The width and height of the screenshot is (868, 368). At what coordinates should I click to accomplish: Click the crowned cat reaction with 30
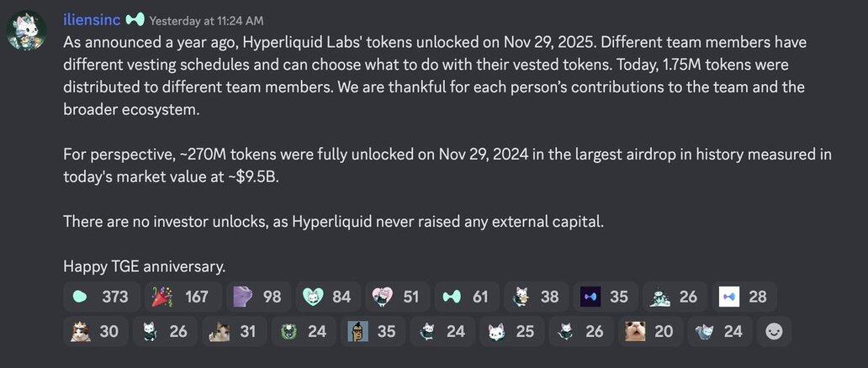pyautogui.click(x=94, y=331)
